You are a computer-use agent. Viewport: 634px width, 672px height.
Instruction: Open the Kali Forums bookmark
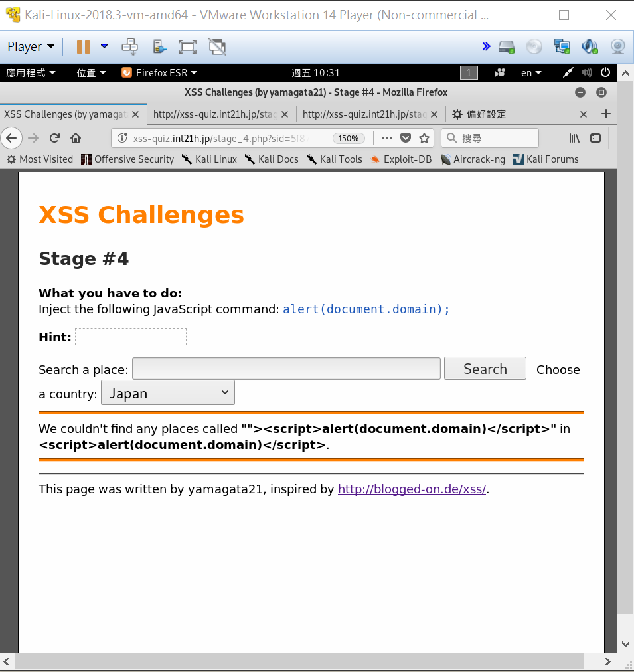click(546, 159)
